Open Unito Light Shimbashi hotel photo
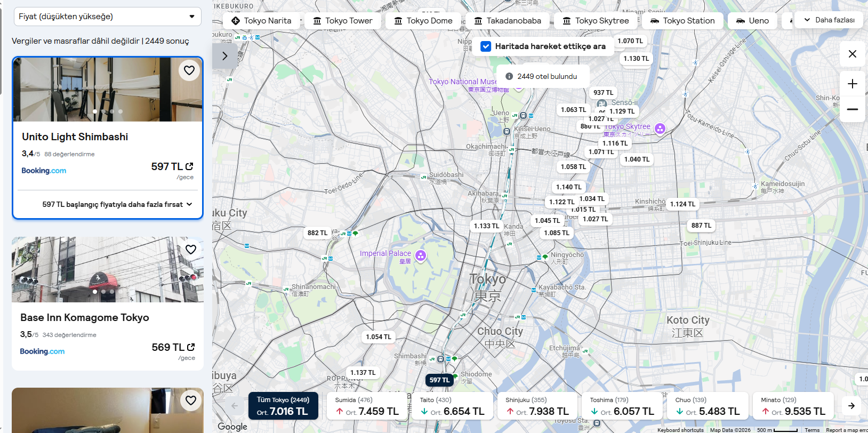Viewport: 868px width, 433px height. (108, 90)
